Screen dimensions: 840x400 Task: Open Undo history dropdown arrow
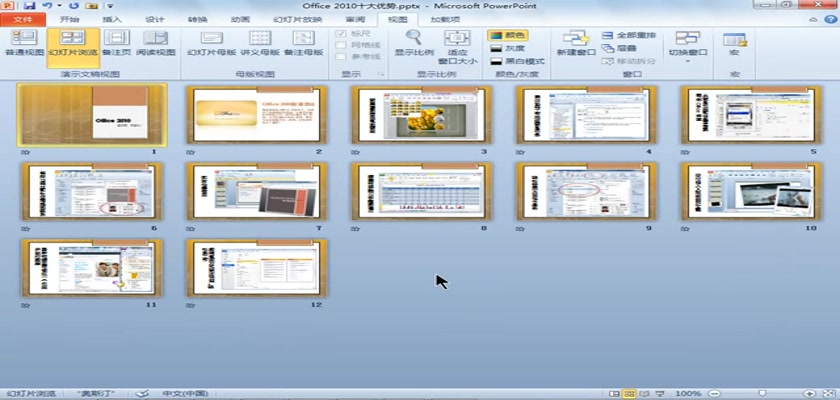point(59,5)
